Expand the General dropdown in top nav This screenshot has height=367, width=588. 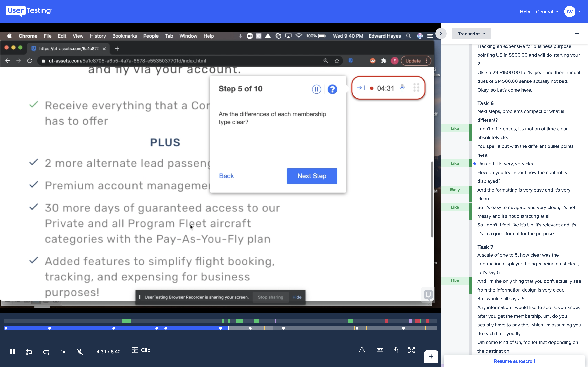pyautogui.click(x=547, y=11)
